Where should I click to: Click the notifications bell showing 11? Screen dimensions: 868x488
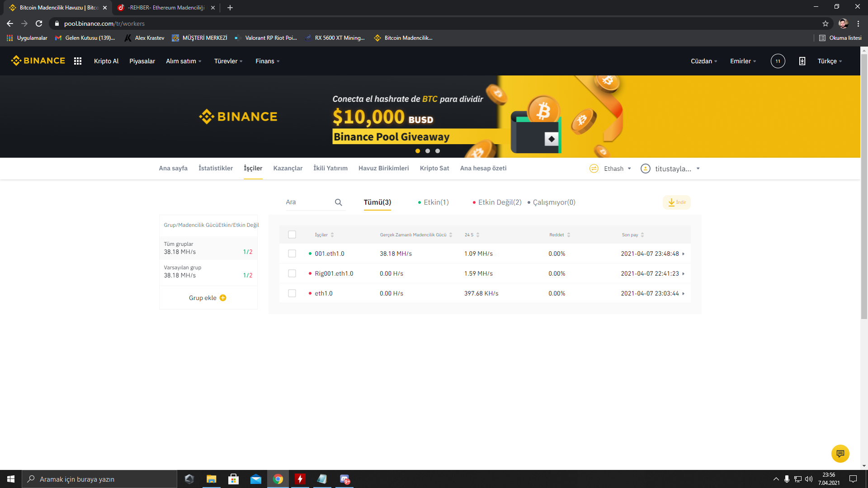(778, 61)
